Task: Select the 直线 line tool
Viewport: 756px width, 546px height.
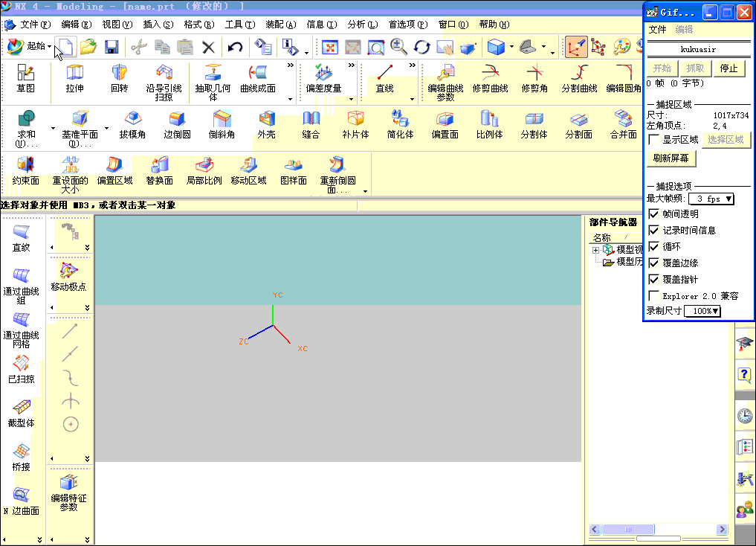Action: pos(384,77)
